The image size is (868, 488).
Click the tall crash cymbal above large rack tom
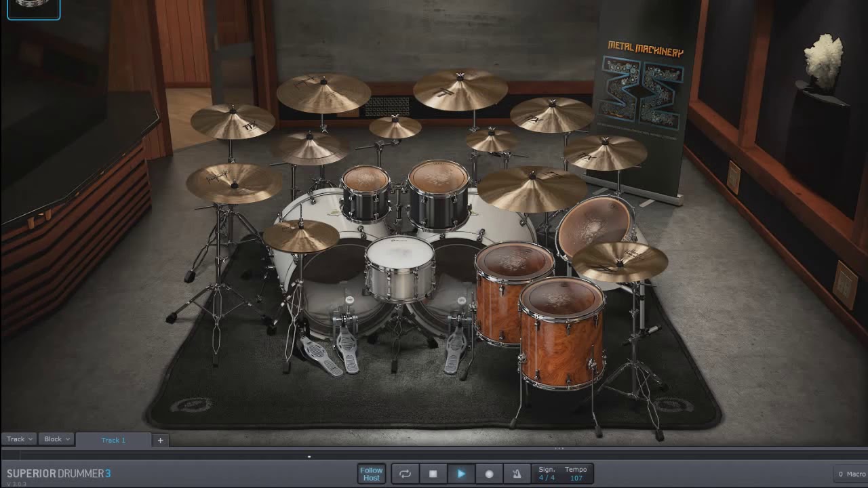pyautogui.click(x=460, y=89)
